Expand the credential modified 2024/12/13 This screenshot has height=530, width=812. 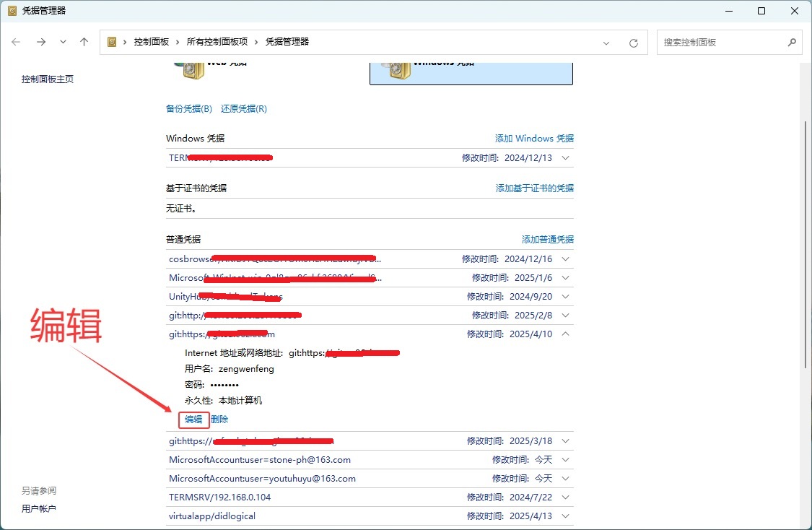[x=565, y=158]
